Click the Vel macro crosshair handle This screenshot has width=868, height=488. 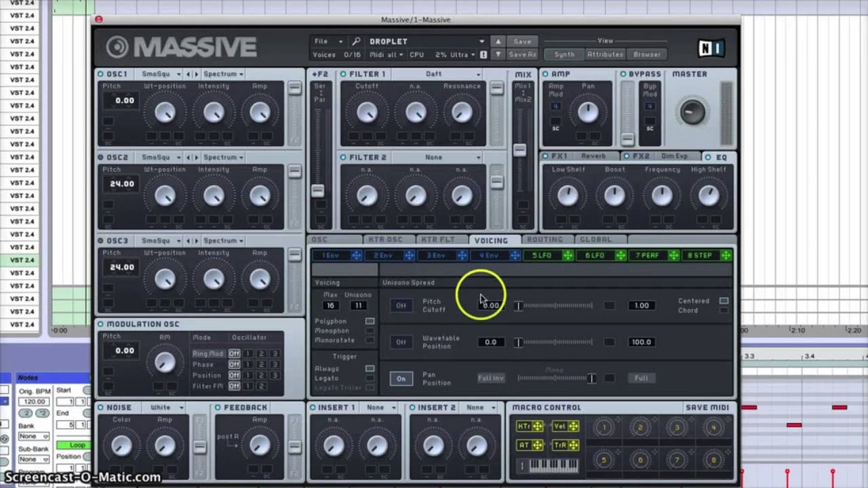(x=574, y=426)
